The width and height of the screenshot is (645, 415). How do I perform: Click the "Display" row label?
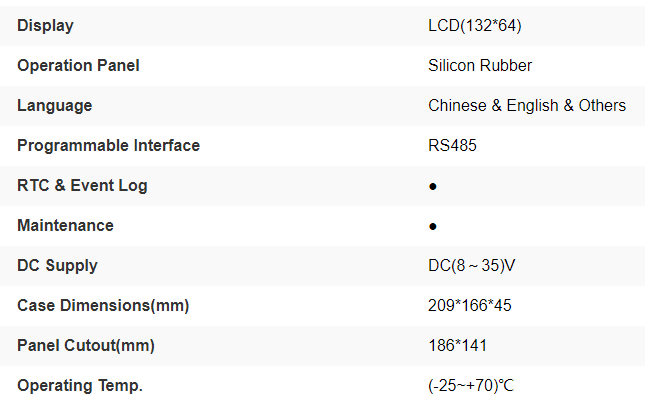45,25
